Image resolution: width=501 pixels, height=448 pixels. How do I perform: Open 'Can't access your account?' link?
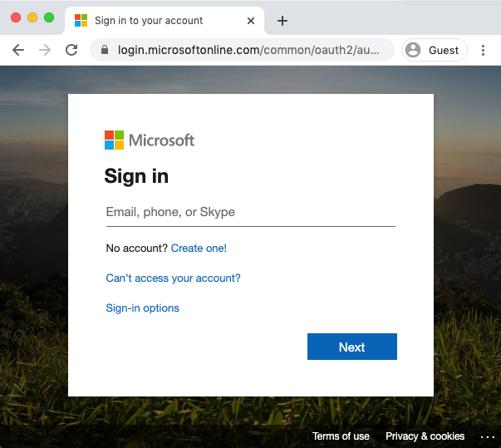pyautogui.click(x=173, y=278)
